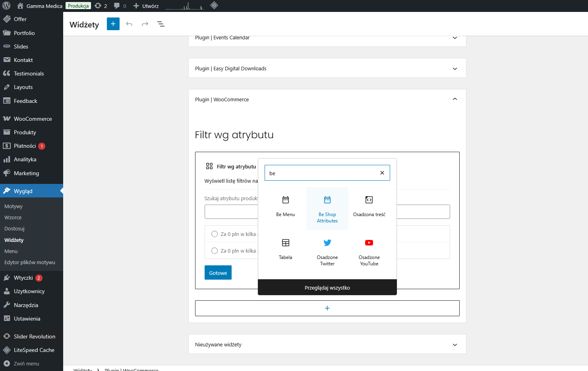Screen dimensions: 588x371
Task: Insert the Tabela block
Action: (x=285, y=249)
